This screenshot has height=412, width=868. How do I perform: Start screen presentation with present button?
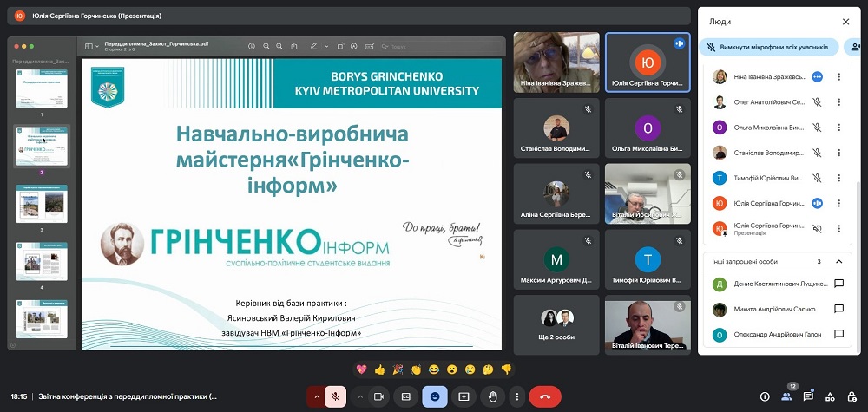click(x=464, y=396)
